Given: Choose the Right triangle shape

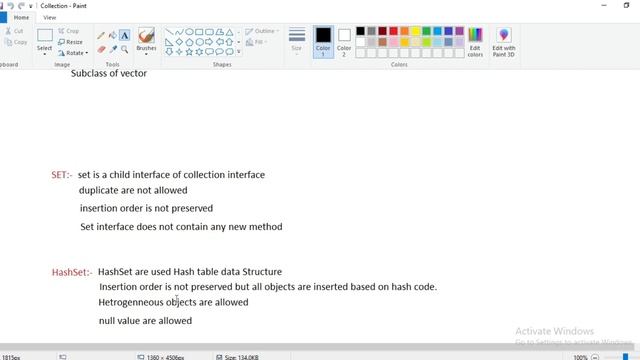Looking at the screenshot, I should tap(169, 42).
